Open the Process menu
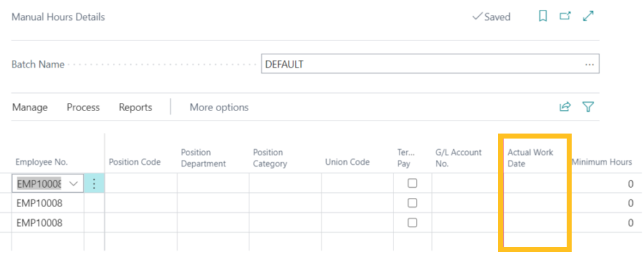Viewport: 644px width, 259px height. point(83,107)
